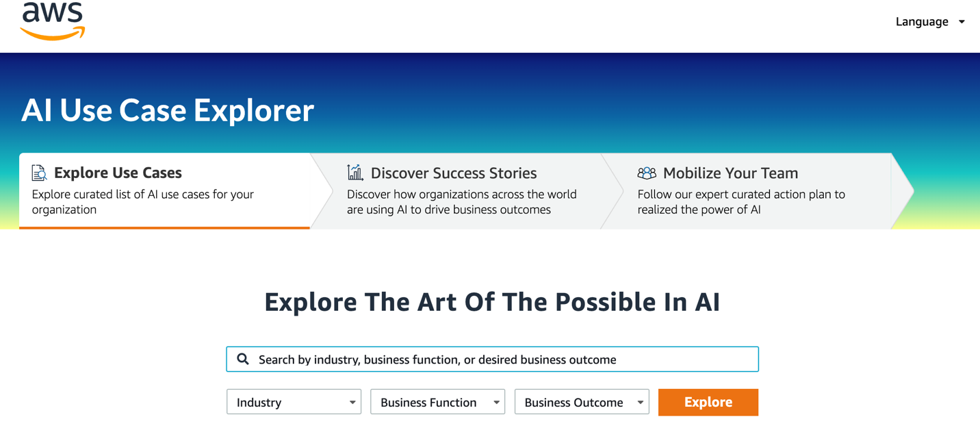This screenshot has height=428, width=980.
Task: Click the team icon beside Mobilize Your Team
Action: [645, 173]
